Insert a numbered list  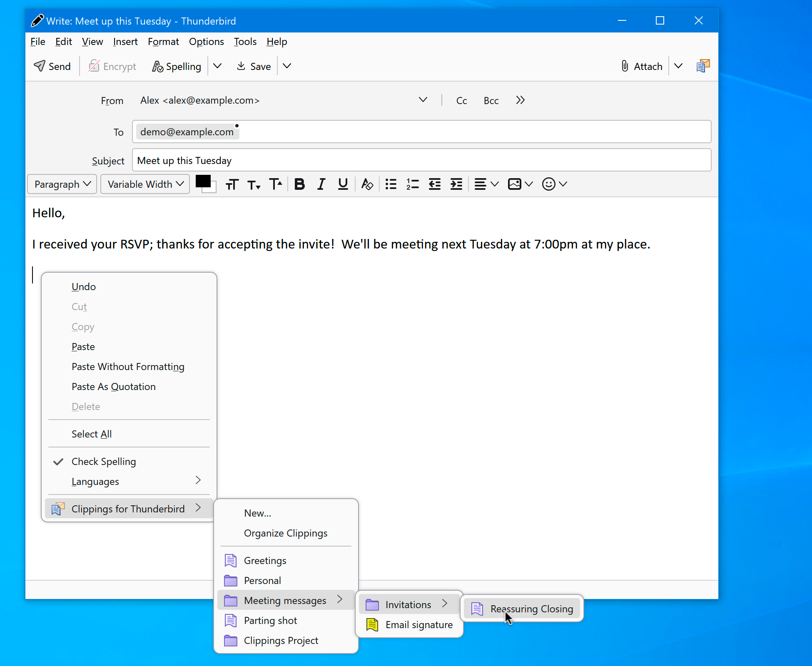coord(412,184)
